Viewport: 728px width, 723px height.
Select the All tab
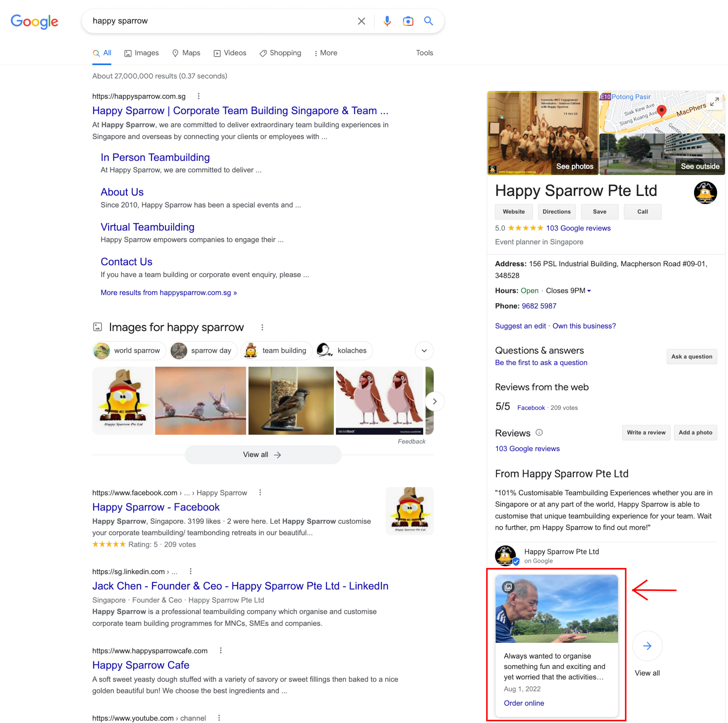[102, 53]
